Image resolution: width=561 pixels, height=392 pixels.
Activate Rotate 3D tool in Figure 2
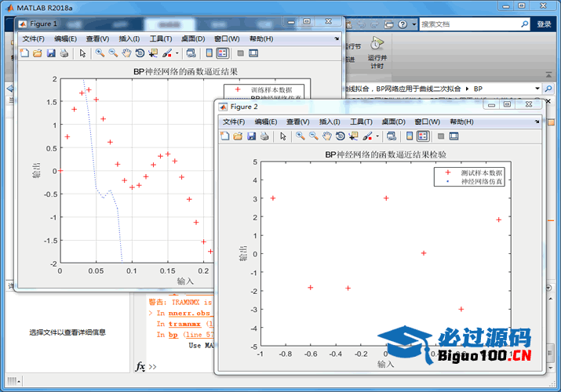click(340, 136)
